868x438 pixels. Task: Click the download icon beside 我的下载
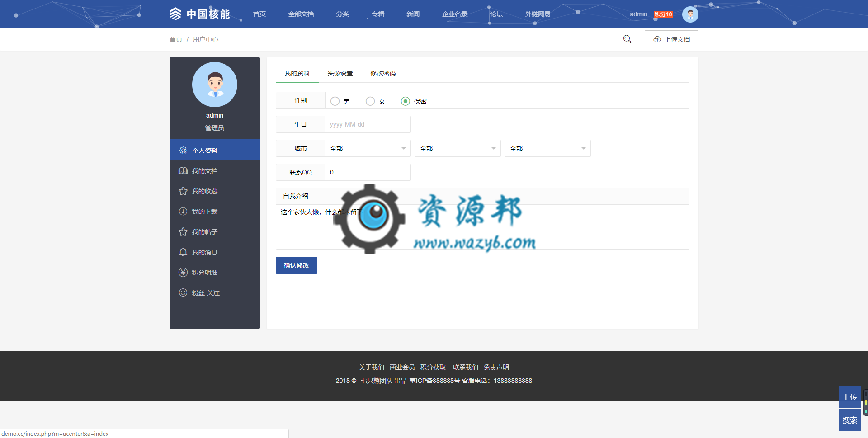tap(183, 212)
